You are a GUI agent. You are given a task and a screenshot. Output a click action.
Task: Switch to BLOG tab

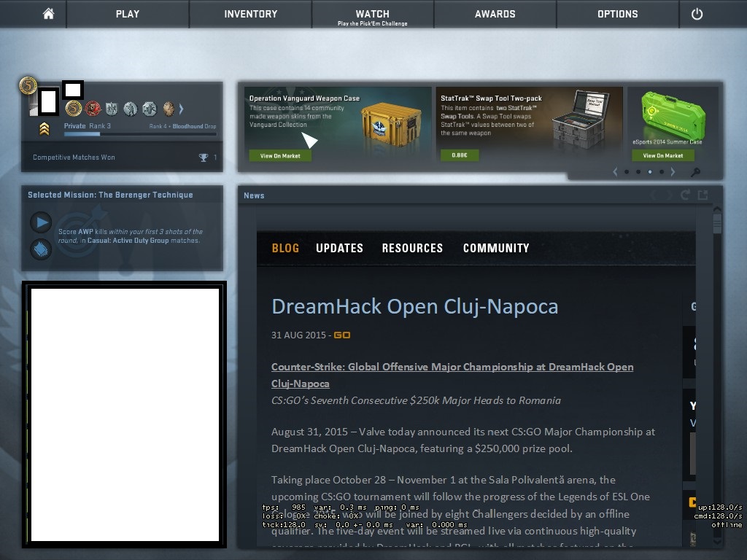pyautogui.click(x=285, y=248)
